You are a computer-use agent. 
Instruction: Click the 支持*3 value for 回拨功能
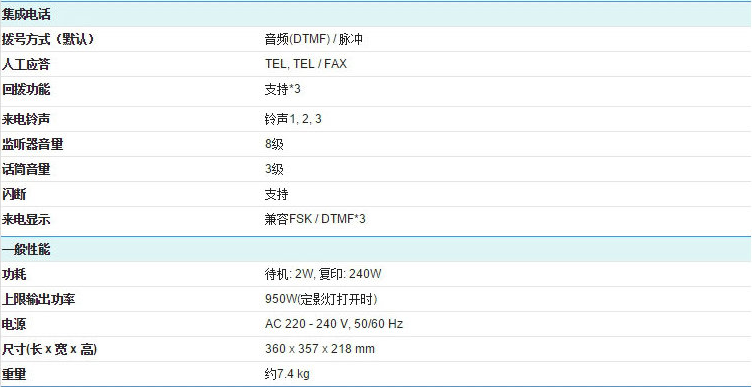point(282,90)
